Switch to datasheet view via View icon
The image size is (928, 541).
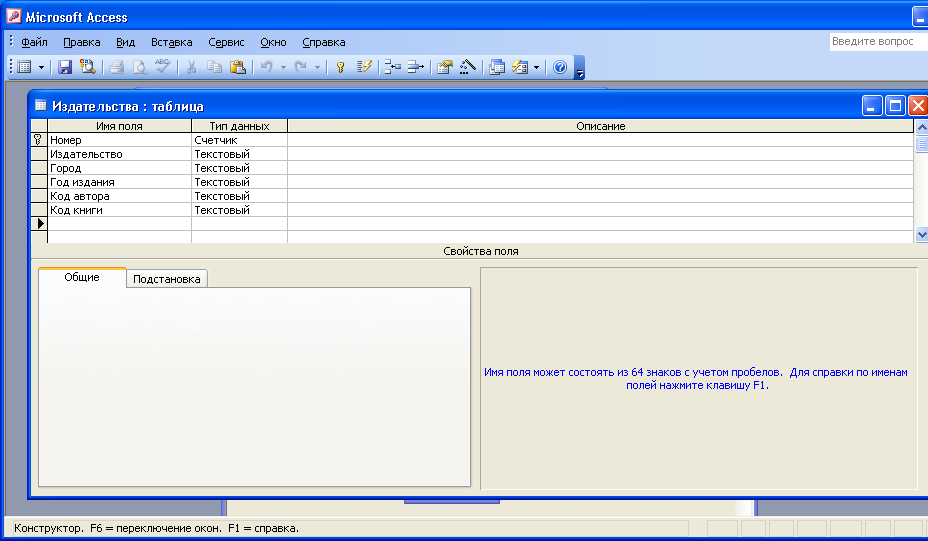[24, 67]
